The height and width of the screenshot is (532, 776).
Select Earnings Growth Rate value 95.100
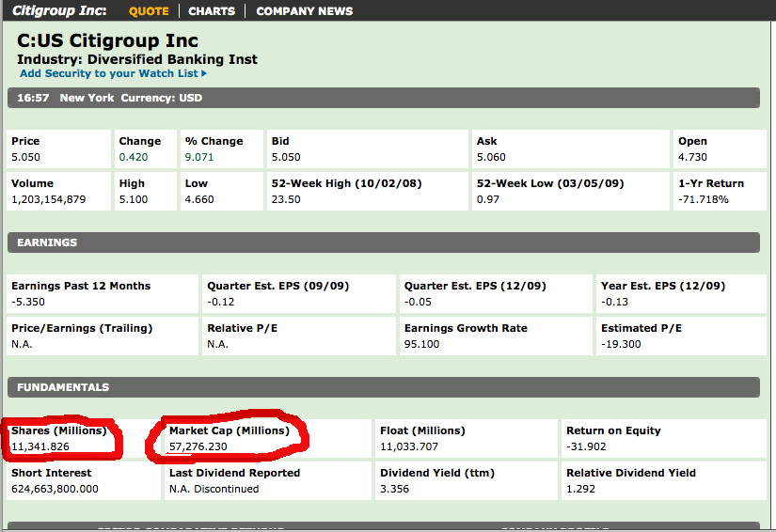pyautogui.click(x=421, y=344)
